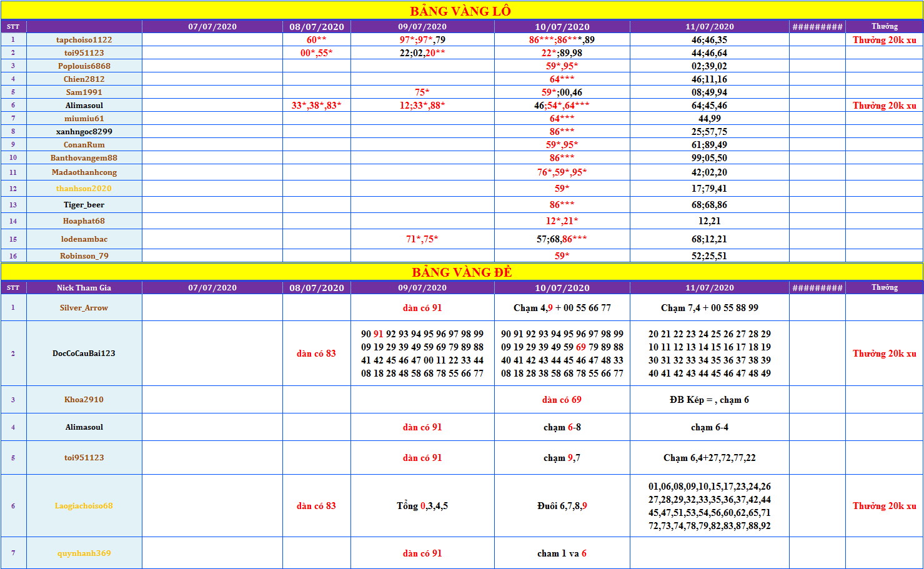Click the 'BẢNG VÀNG LÔ' title banner
924x569 pixels.
462,11
